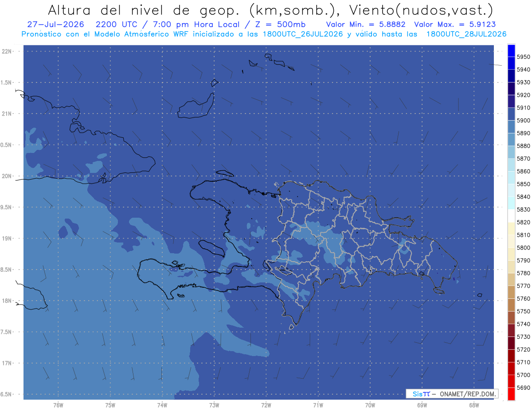
Task: Click the bright red swatch at the color scale bottom
Action: (x=511, y=394)
